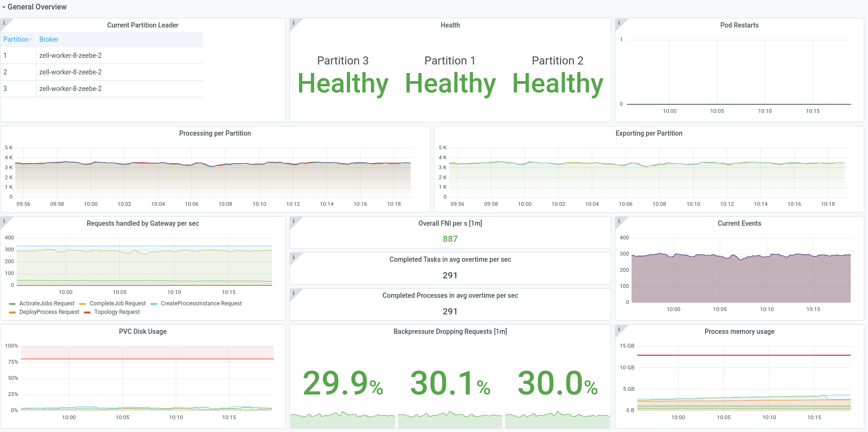Click cyan CreateProcessInstance Request color swatch
This screenshot has width=868, height=432.
pos(154,304)
